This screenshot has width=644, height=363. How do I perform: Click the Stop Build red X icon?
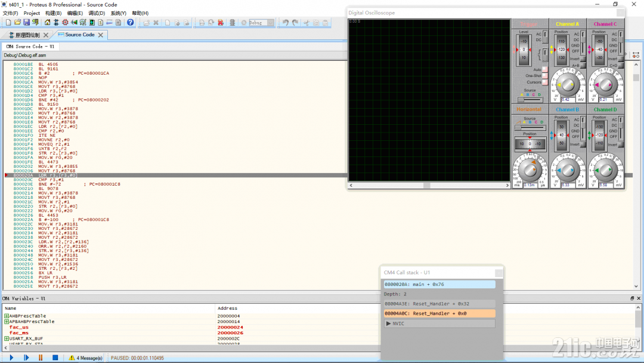pos(221,23)
